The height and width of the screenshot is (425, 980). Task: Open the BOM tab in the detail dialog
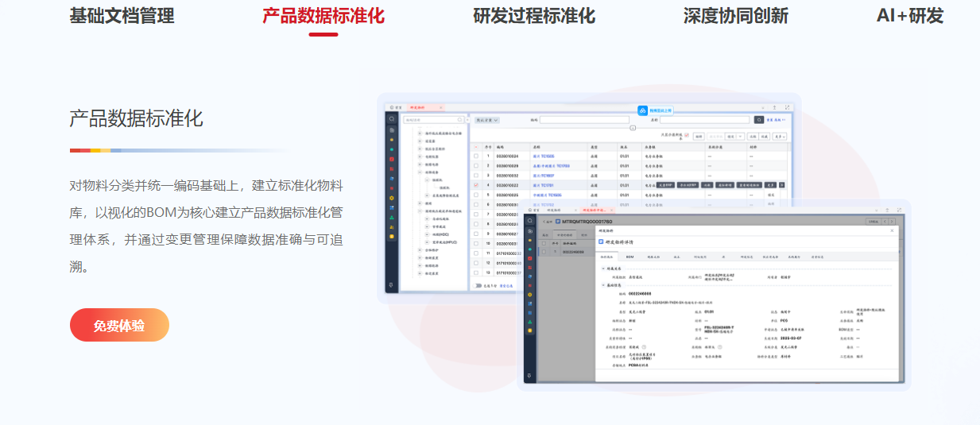coord(629,257)
